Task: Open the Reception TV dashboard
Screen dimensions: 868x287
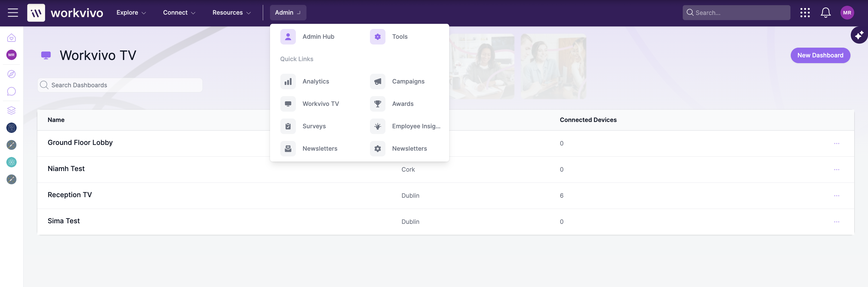Action: tap(70, 195)
